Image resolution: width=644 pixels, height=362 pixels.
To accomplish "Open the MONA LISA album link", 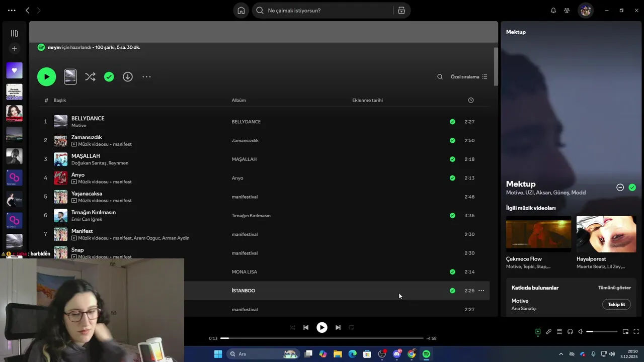I will pos(245,271).
